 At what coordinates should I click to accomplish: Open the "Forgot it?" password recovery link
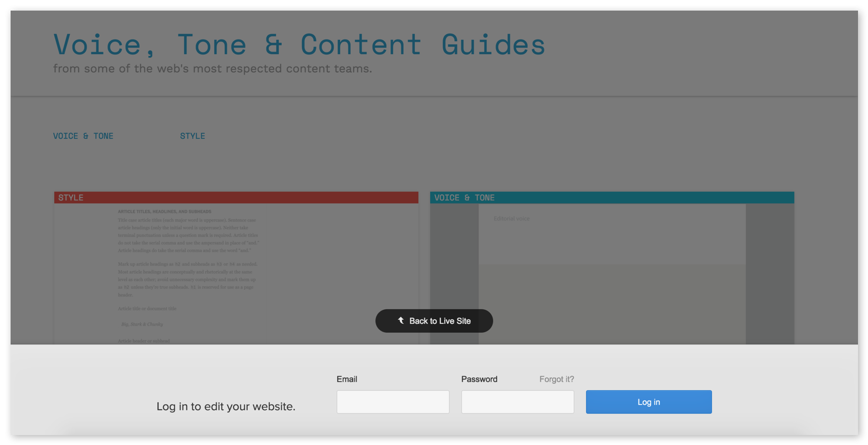[556, 379]
